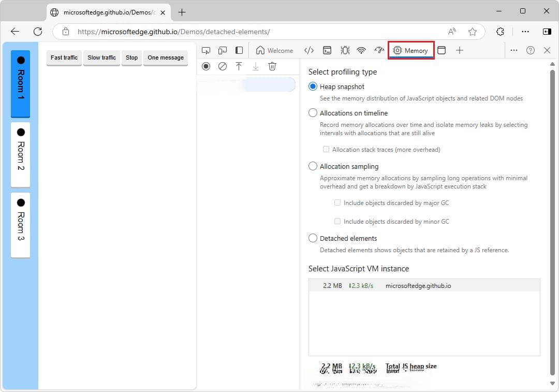
Task: Toggle the DevTools sidebar panel icon
Action: (x=239, y=50)
